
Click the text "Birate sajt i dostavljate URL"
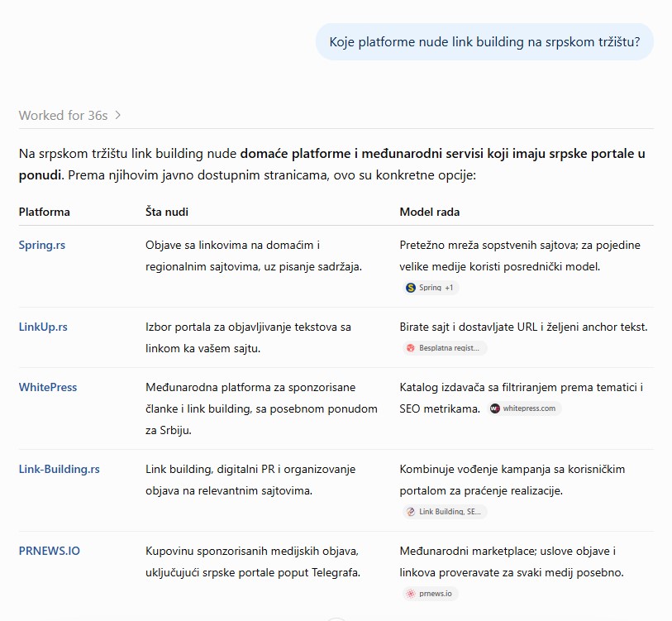point(469,327)
